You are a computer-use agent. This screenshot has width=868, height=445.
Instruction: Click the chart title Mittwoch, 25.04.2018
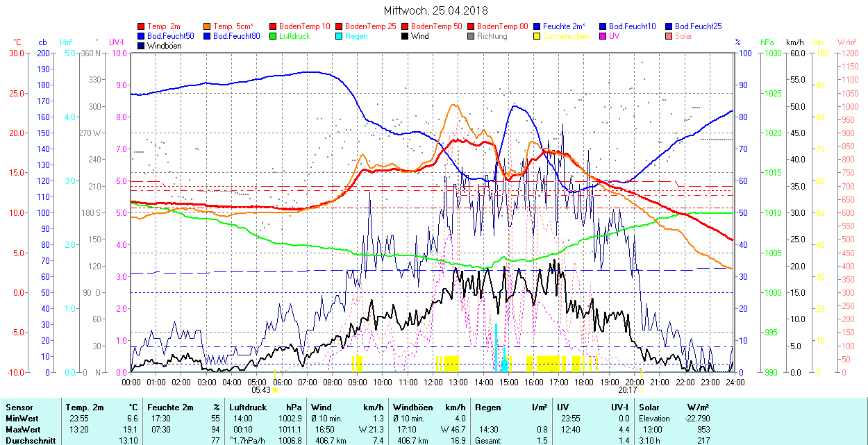tap(435, 10)
